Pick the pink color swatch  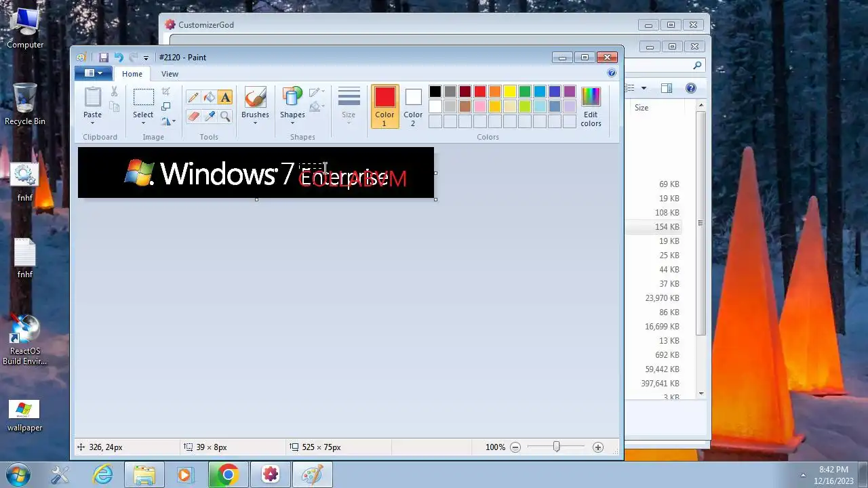[480, 106]
